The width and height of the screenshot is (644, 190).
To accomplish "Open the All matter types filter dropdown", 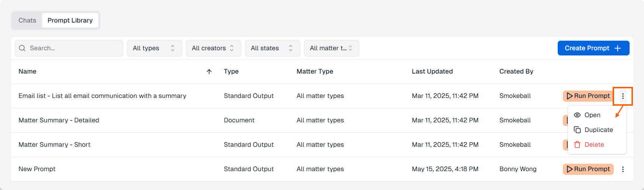I will click(x=332, y=48).
